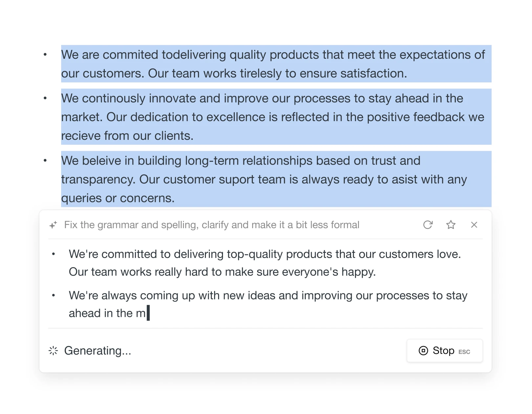The height and width of the screenshot is (414, 532).
Task: Stop the text generation
Action: coord(444,351)
